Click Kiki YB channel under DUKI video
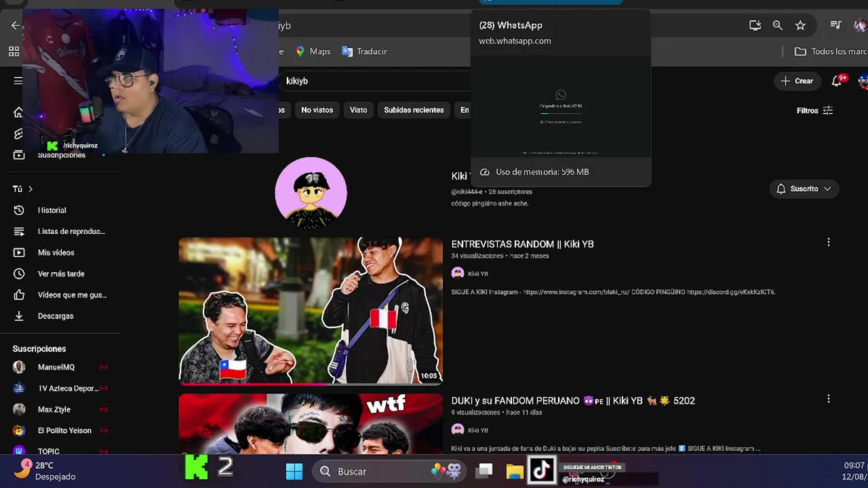The height and width of the screenshot is (488, 868). [477, 430]
